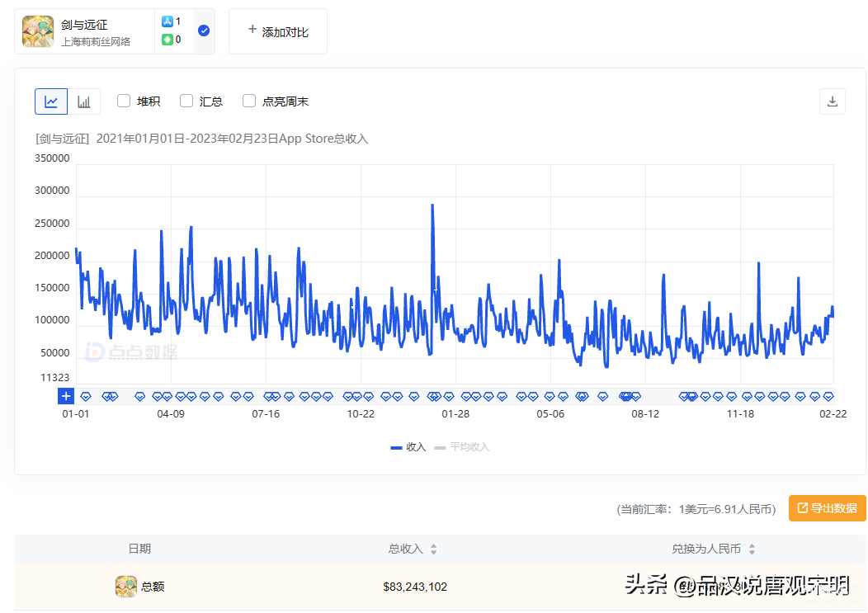Click the first version marker near 01-01
This screenshot has height=613, width=868.
tap(86, 397)
